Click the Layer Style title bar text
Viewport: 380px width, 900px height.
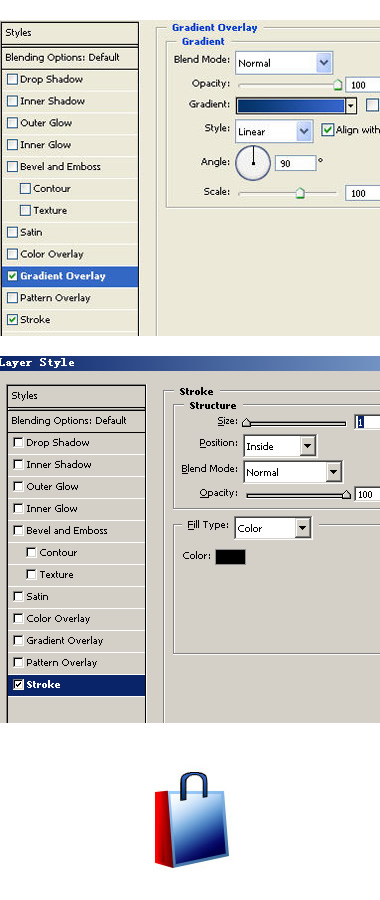(37, 363)
